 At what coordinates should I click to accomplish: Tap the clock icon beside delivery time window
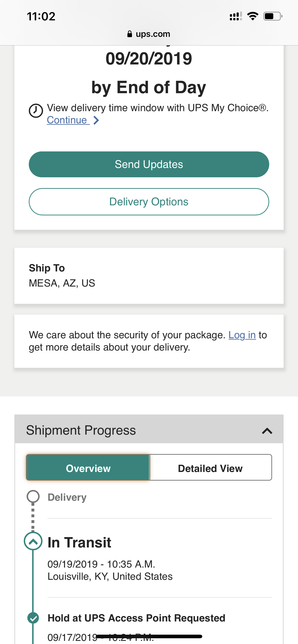click(x=36, y=110)
